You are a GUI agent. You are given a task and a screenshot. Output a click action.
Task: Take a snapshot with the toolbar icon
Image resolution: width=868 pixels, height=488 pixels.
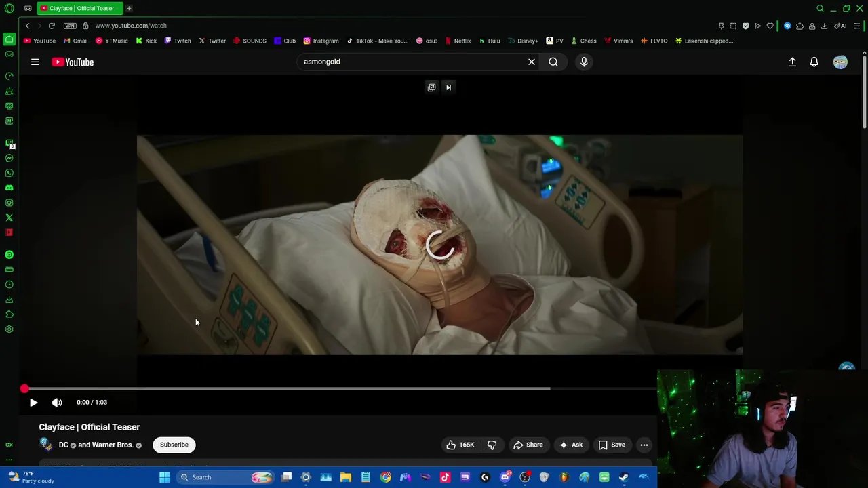coord(733,26)
